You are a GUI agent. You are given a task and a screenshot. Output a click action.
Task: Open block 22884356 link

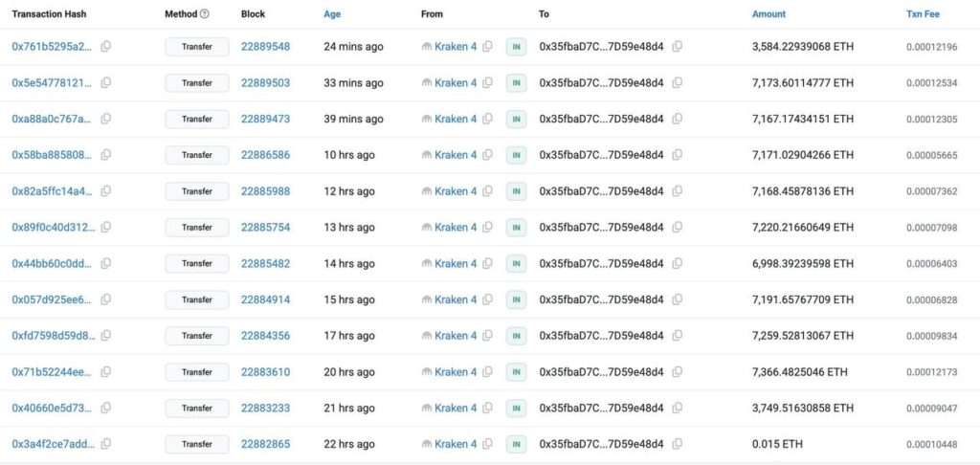point(265,336)
